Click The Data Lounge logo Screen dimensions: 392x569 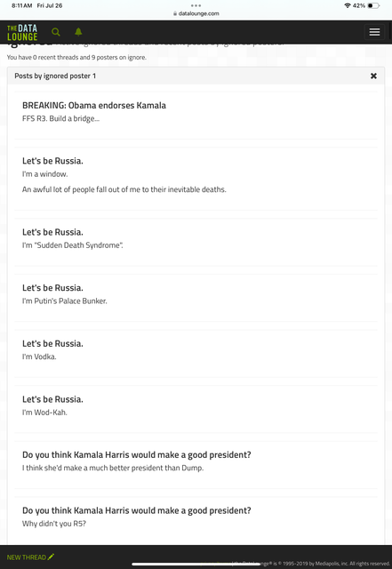click(x=22, y=32)
